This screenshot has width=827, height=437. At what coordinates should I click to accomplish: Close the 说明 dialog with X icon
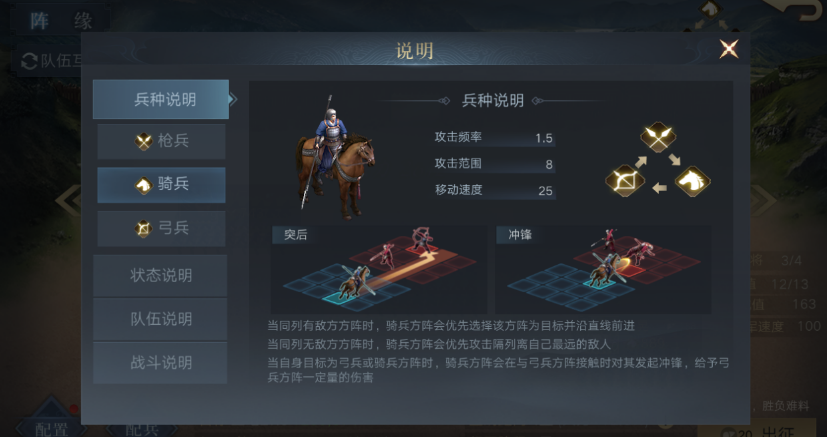click(x=729, y=49)
